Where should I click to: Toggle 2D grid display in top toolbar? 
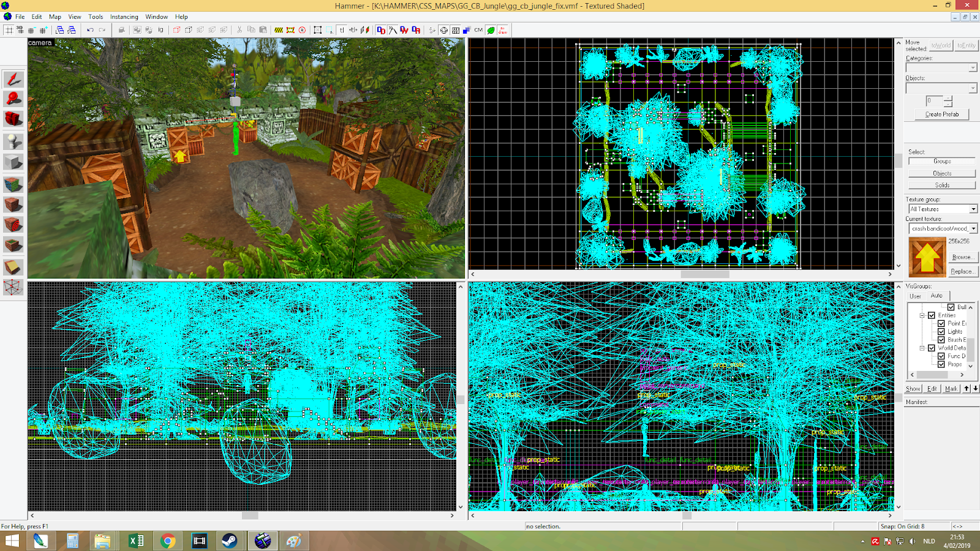[x=9, y=30]
